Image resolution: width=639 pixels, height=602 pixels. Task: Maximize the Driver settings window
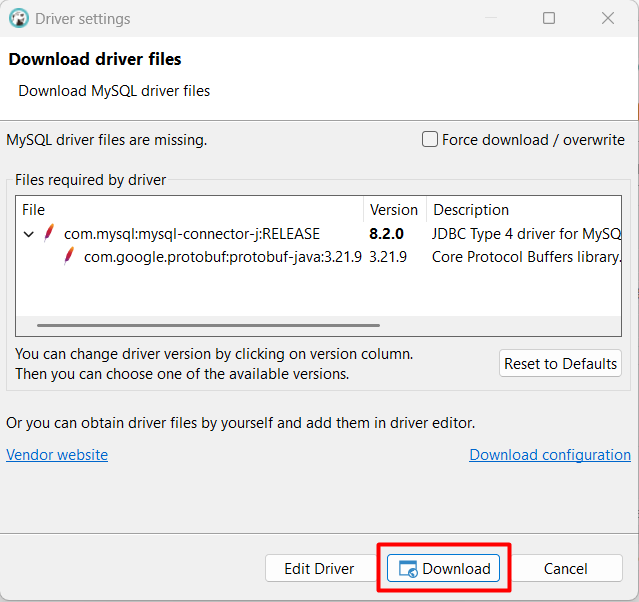(x=549, y=18)
